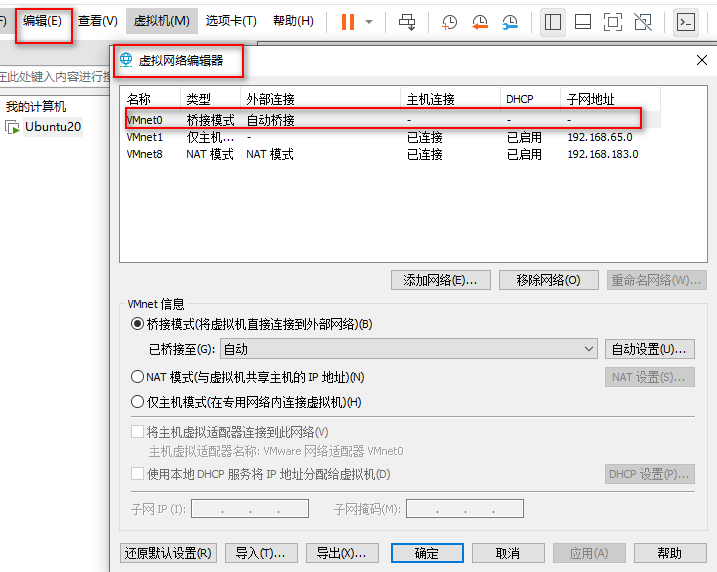Screen dimensions: 717x572
Task: Select the VMnet0 network row
Action: click(392, 120)
